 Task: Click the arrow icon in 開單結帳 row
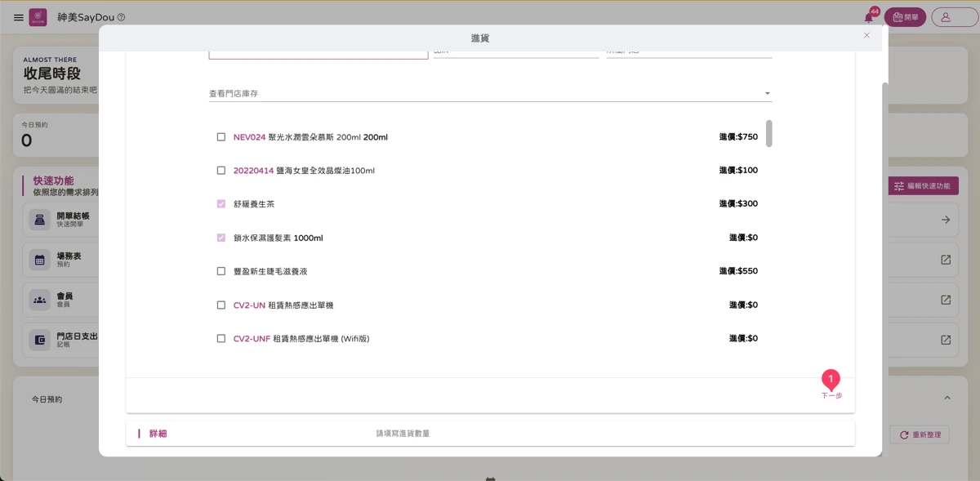point(946,220)
